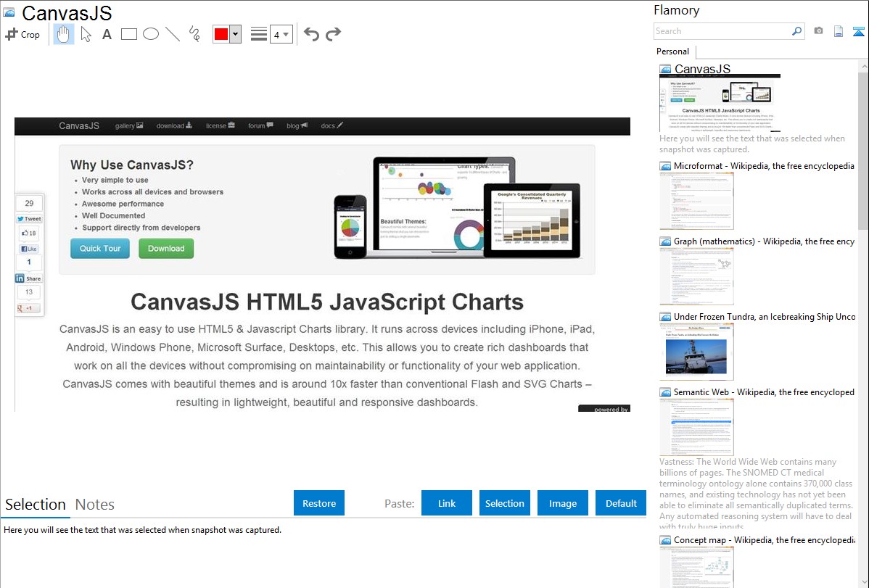The height and width of the screenshot is (588, 869).
Task: Click the blue collapse arrow icon
Action: coord(858,31)
